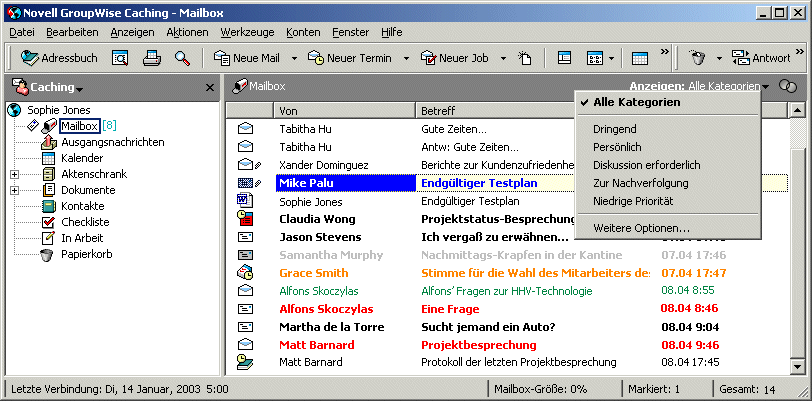Screen dimensions: 812x401
Task: Select Sophie Jones root in folder tree
Action: 59,110
